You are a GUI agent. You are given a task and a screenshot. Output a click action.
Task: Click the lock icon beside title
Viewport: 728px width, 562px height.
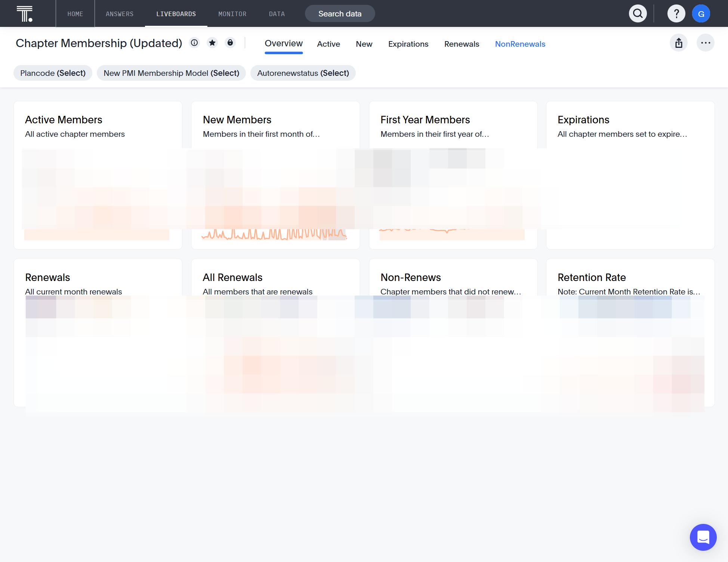(230, 43)
